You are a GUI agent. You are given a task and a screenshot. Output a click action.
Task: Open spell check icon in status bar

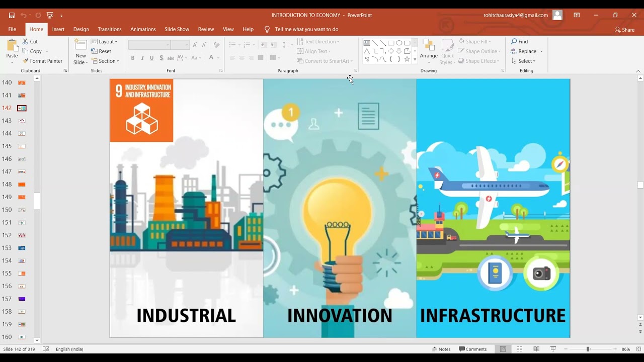point(46,349)
